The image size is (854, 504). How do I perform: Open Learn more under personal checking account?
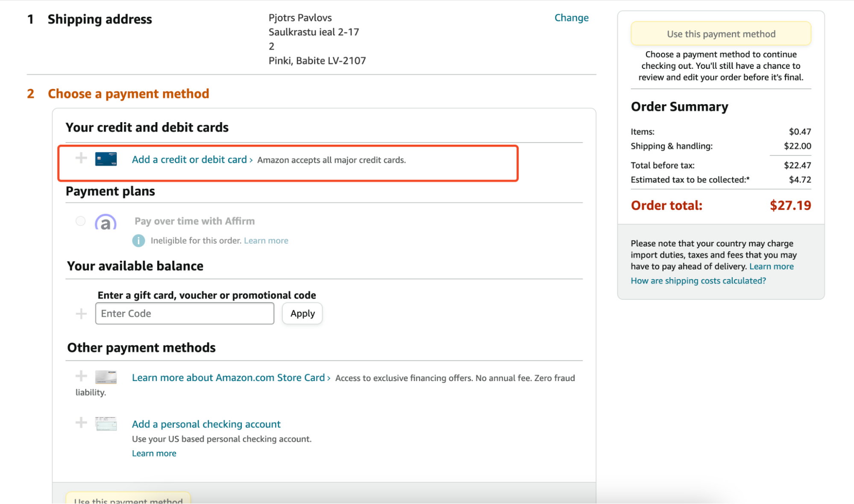(154, 453)
